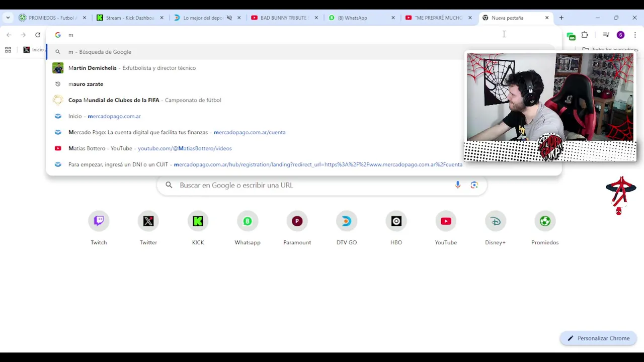644x362 pixels.
Task: Open the Whatsapp shortcut tile
Action: [x=248, y=229]
